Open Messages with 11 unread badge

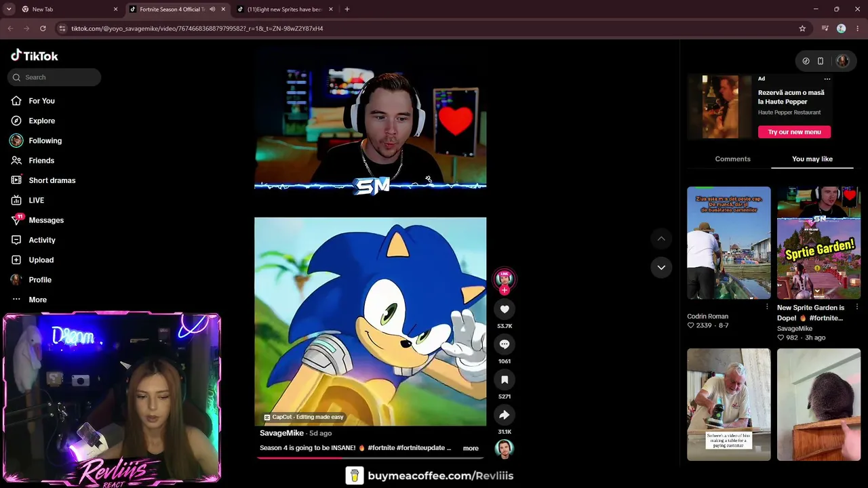coord(37,220)
